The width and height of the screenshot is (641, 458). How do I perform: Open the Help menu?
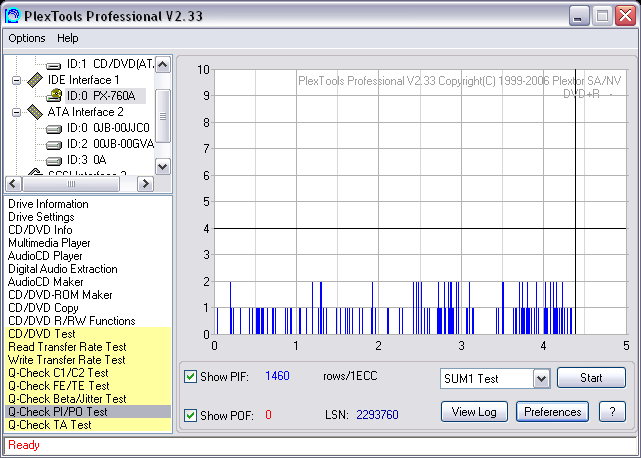[67, 38]
